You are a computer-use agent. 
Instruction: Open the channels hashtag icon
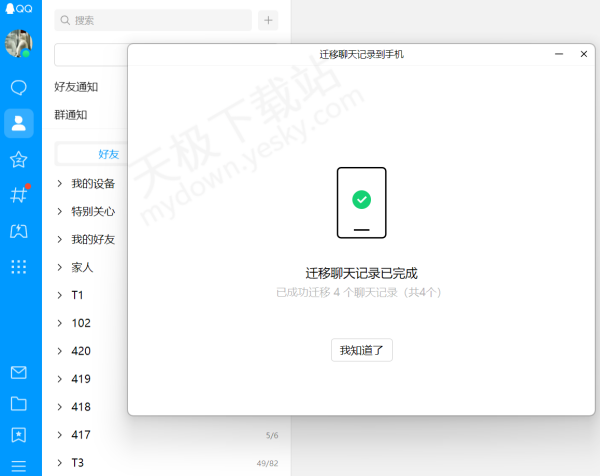coord(18,195)
